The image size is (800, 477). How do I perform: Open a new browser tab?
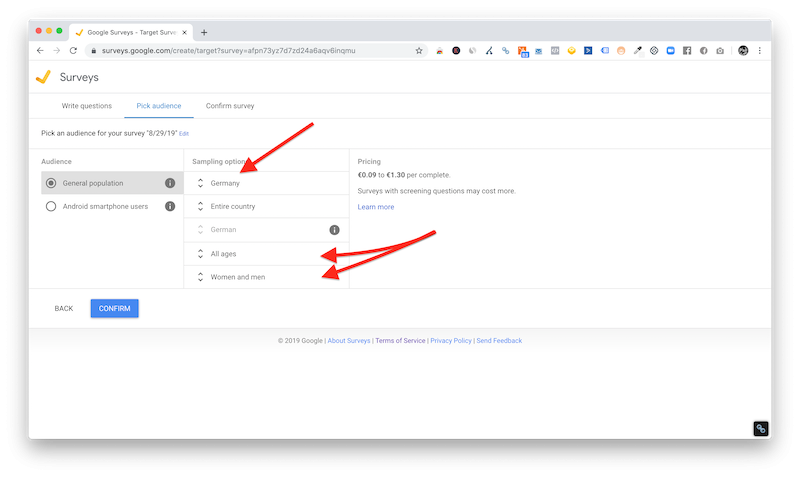pos(204,32)
